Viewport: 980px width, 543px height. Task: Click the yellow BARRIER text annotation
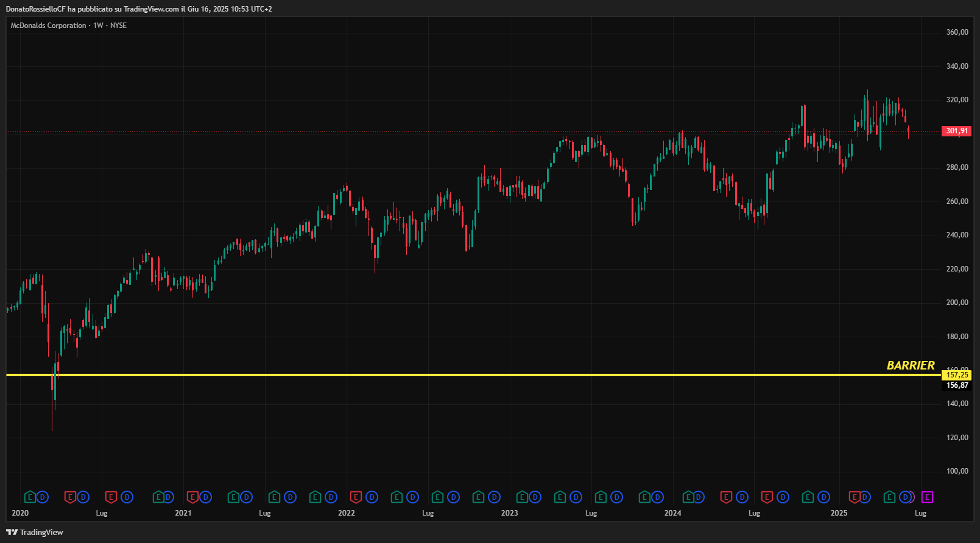tap(911, 365)
